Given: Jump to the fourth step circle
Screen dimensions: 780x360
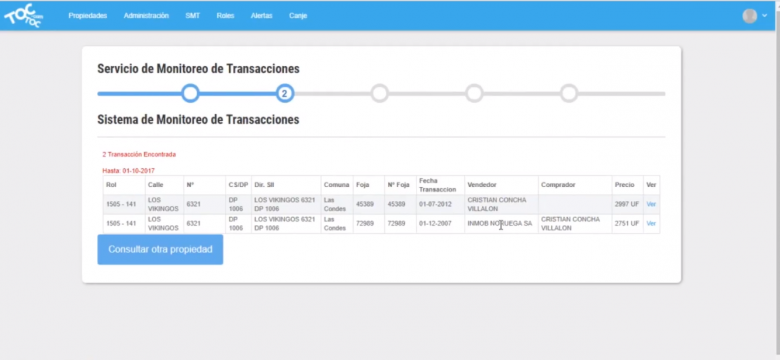Looking at the screenshot, I should coord(474,93).
